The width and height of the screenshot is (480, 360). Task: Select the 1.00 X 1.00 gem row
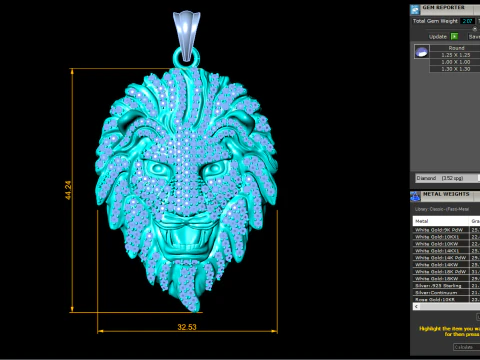455,62
